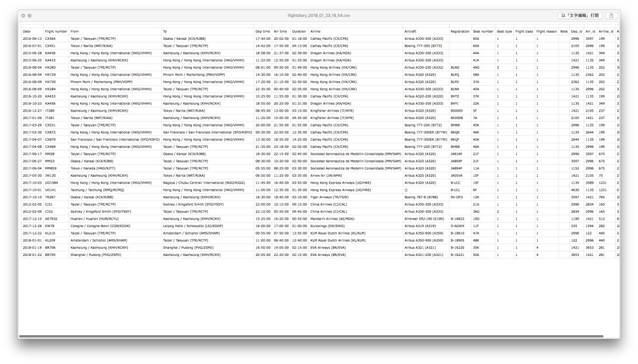
Task: Click the Seat number column header
Action: (x=483, y=31)
